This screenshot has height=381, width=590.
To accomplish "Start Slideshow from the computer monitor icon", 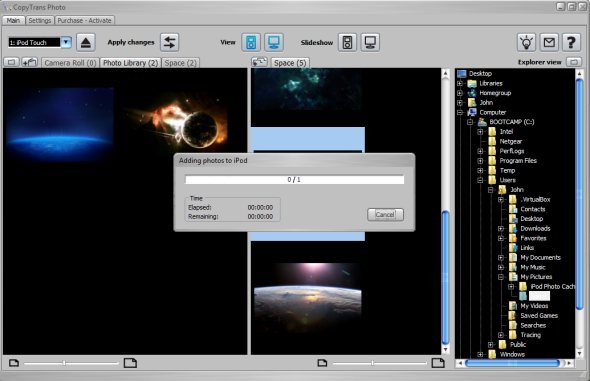I will point(370,42).
